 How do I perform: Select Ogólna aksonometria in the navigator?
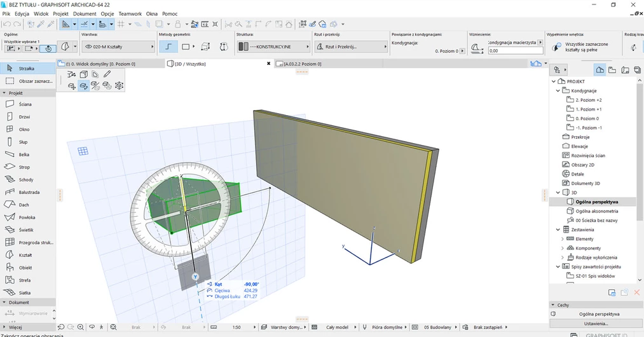click(596, 211)
